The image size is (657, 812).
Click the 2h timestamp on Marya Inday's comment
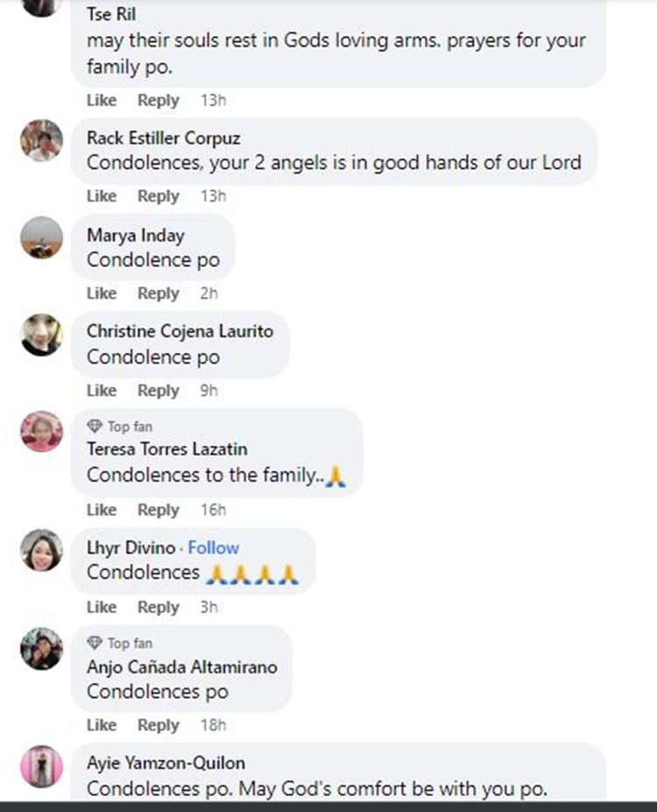point(208,293)
